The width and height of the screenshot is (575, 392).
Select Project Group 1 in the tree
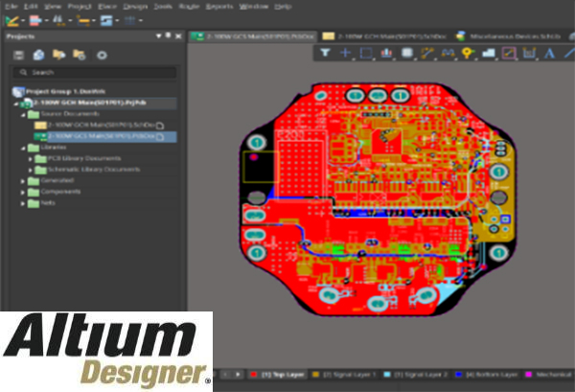(65, 91)
